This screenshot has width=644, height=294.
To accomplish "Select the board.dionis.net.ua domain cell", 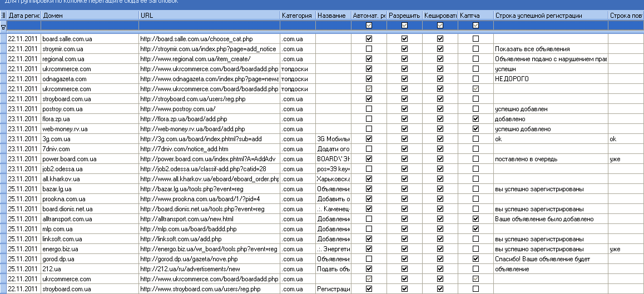I will [90, 209].
